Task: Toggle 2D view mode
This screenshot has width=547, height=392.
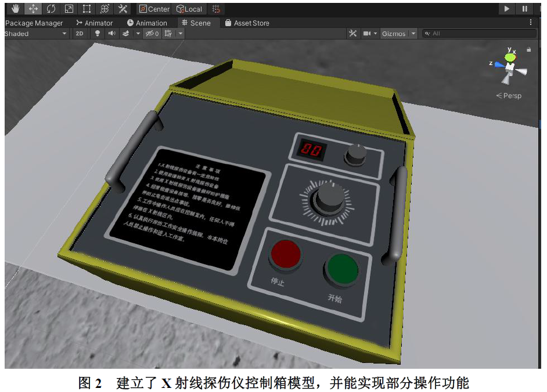Action: tap(80, 34)
